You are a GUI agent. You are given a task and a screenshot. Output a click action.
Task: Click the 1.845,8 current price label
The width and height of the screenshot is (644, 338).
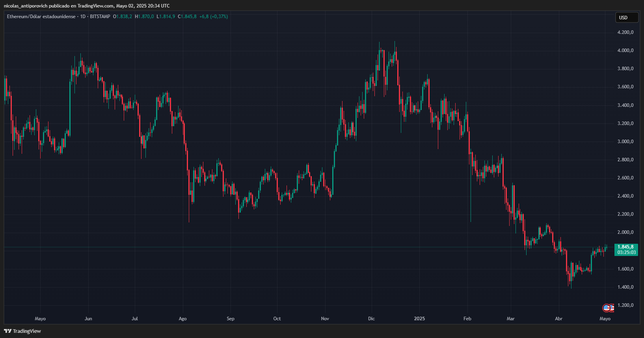[x=625, y=247]
